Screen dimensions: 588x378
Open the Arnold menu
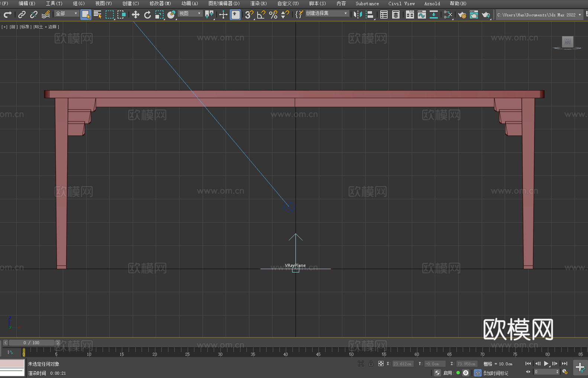tap(432, 3)
